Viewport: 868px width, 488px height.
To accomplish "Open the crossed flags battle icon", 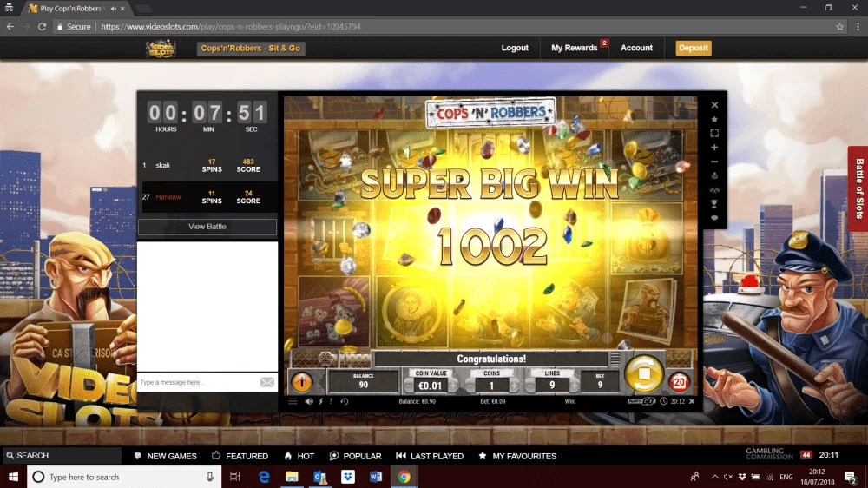I will click(714, 190).
